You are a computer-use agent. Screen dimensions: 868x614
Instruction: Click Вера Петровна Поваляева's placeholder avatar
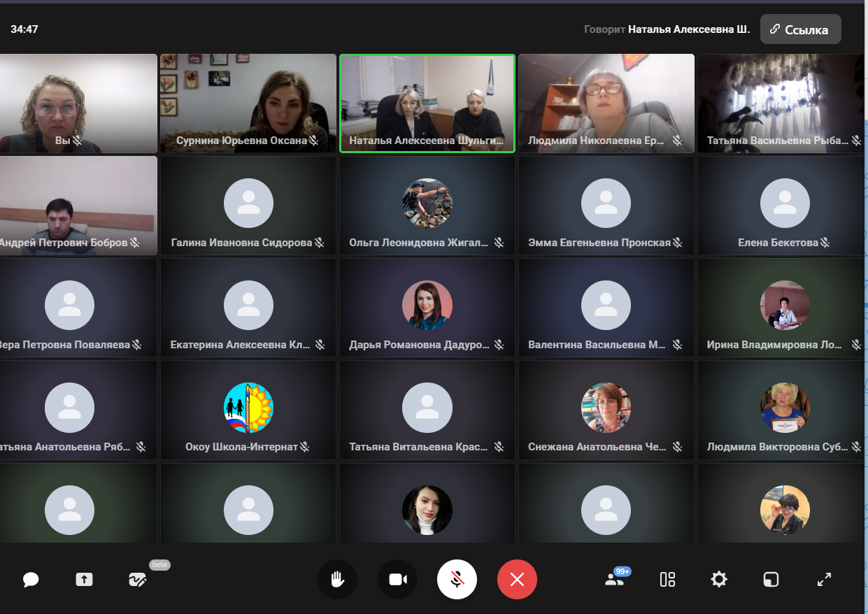[69, 306]
